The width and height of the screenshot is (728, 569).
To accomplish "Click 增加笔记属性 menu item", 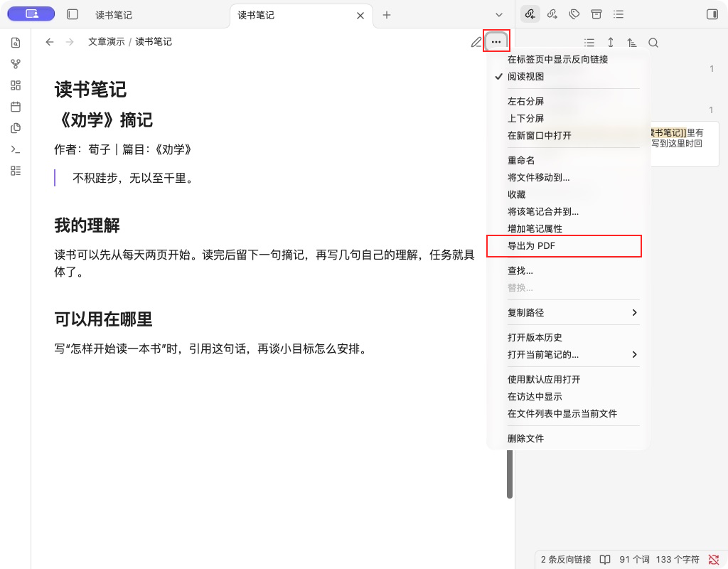I will (564, 228).
